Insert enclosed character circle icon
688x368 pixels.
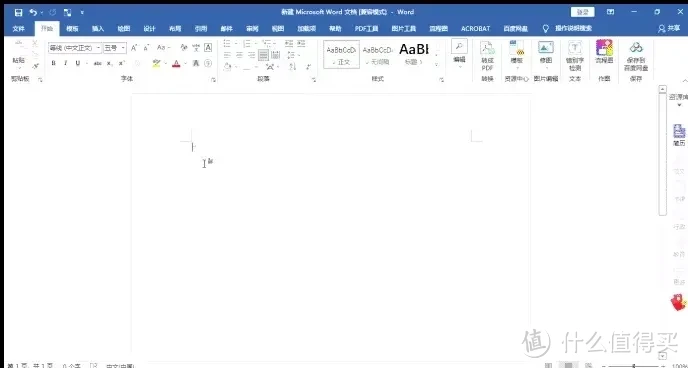(208, 63)
